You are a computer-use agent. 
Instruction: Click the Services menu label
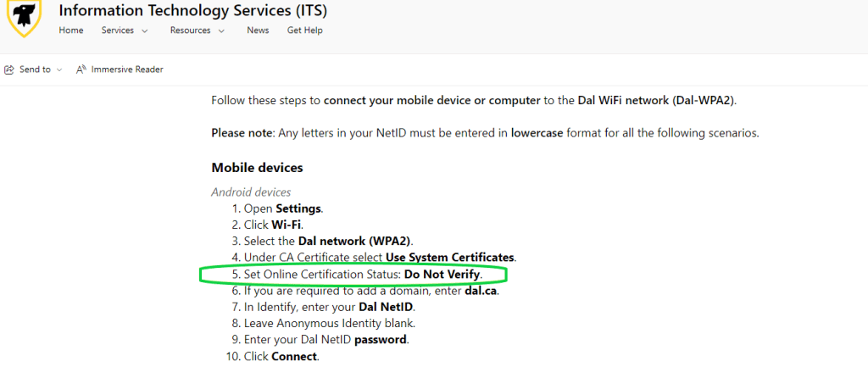(x=118, y=31)
